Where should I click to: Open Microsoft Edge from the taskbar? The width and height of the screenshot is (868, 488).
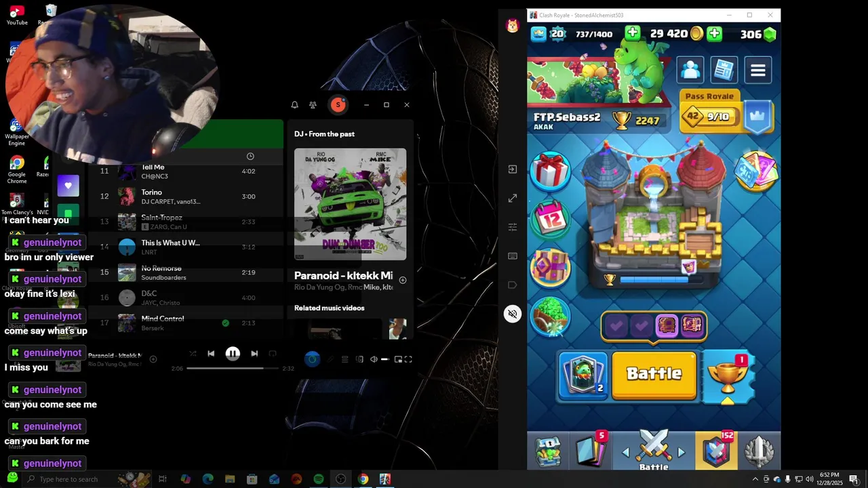pyautogui.click(x=208, y=479)
